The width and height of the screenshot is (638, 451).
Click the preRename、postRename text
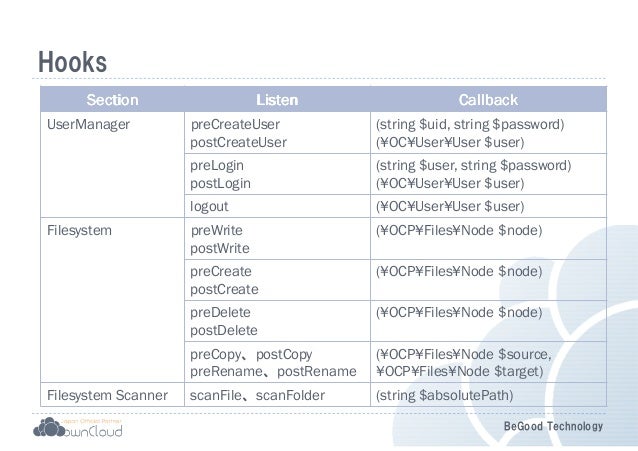click(x=273, y=371)
